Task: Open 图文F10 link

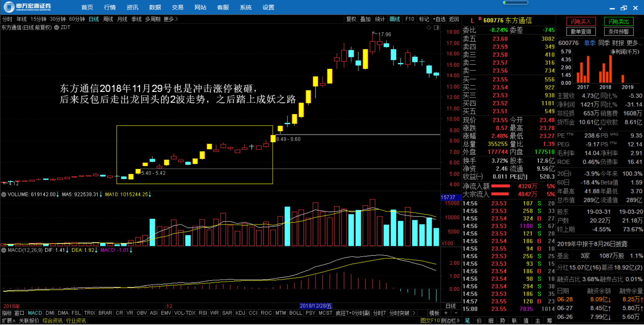Action: click(x=430, y=321)
